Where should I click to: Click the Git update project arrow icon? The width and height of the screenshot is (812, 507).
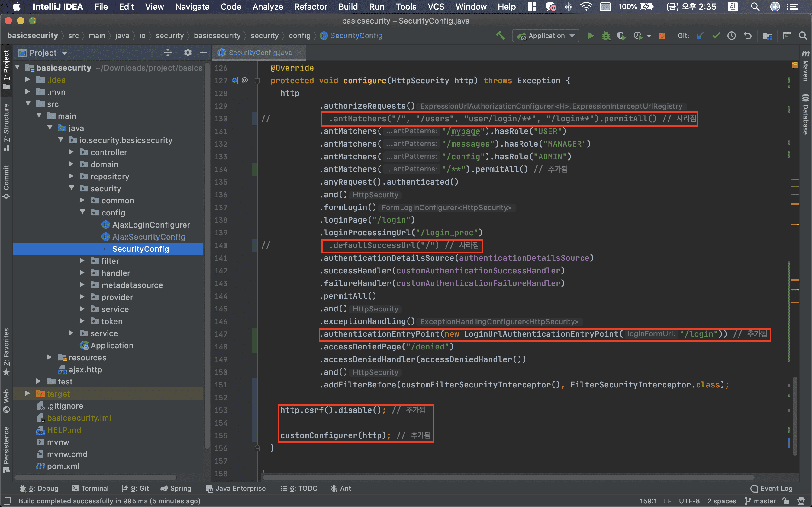pos(700,36)
